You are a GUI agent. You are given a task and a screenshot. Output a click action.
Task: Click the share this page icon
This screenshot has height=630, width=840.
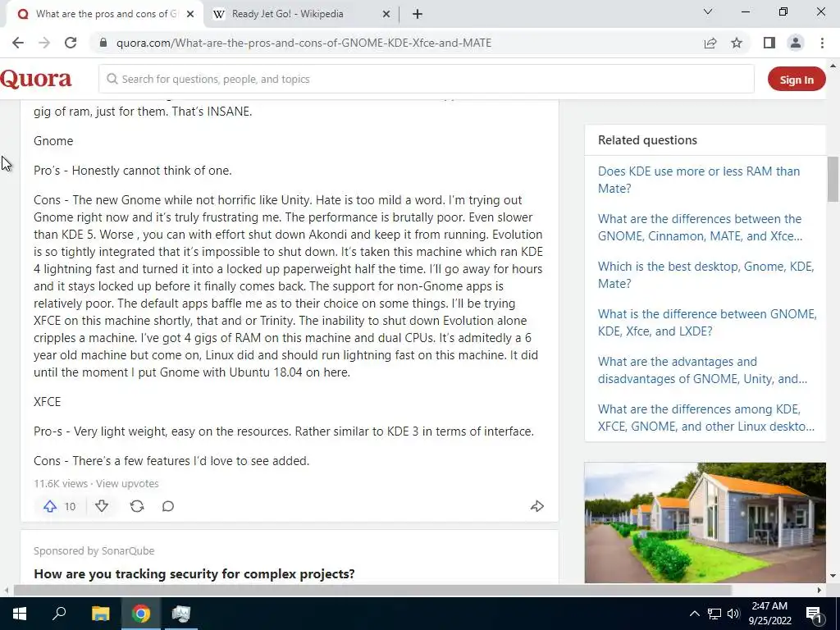pos(710,43)
